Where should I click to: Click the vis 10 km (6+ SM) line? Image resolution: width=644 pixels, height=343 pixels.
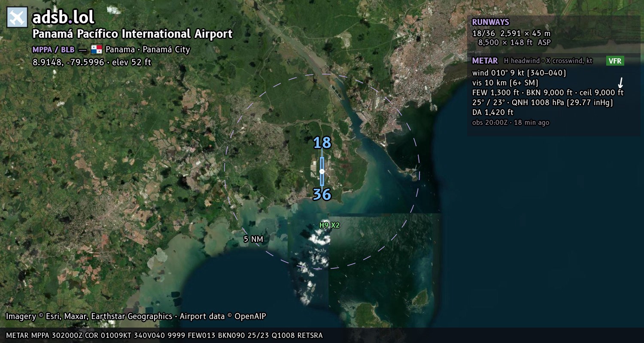coord(505,83)
